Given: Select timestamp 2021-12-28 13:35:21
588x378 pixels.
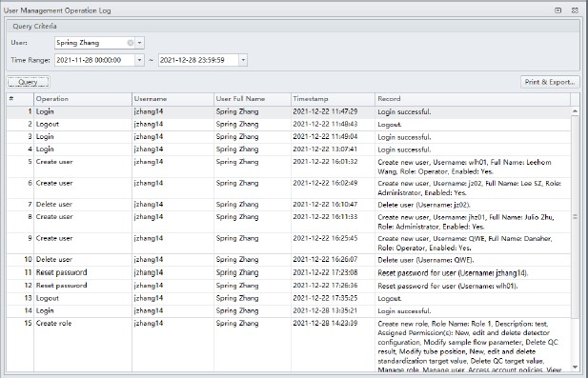Looking at the screenshot, I should [x=325, y=311].
